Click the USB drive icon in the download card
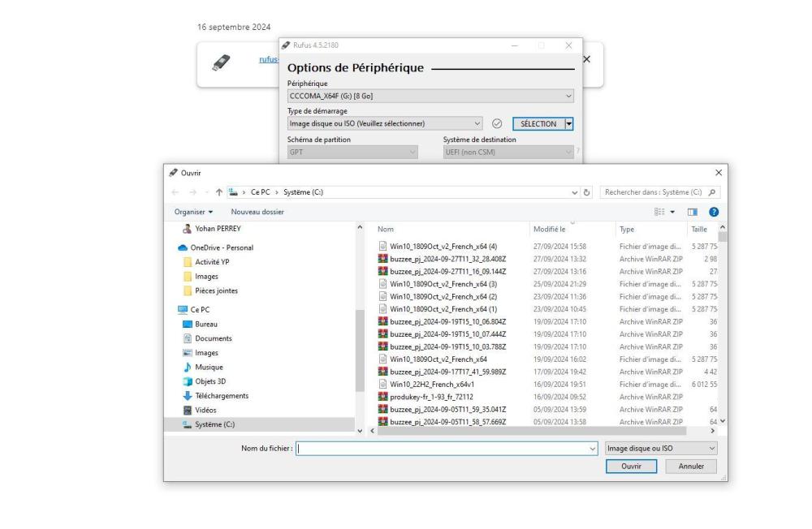The width and height of the screenshot is (812, 529). click(221, 62)
